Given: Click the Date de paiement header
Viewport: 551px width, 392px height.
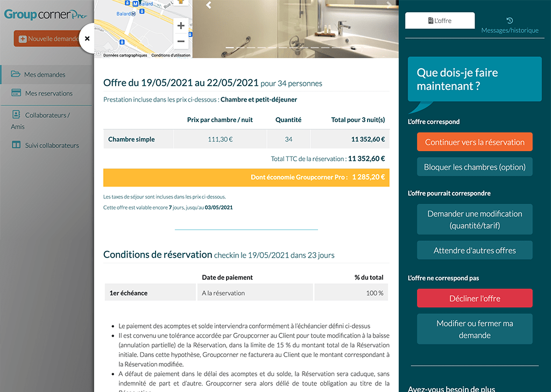Looking at the screenshot, I should 228,277.
